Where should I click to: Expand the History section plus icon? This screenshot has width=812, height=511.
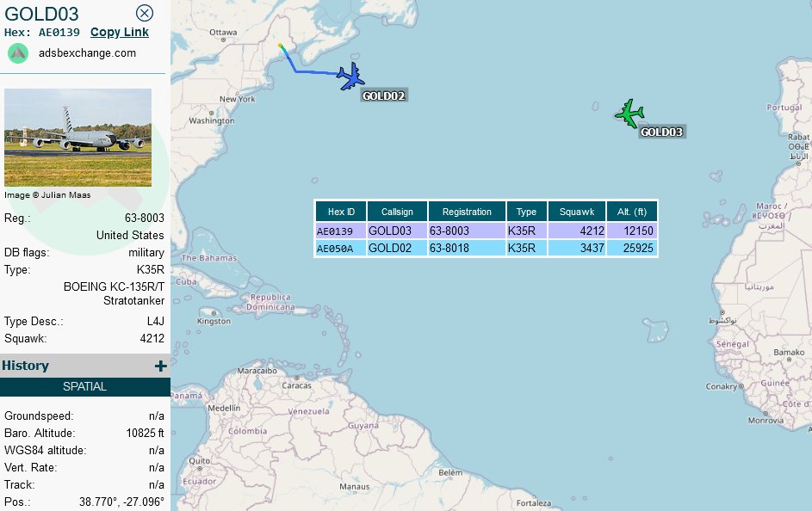[160, 366]
